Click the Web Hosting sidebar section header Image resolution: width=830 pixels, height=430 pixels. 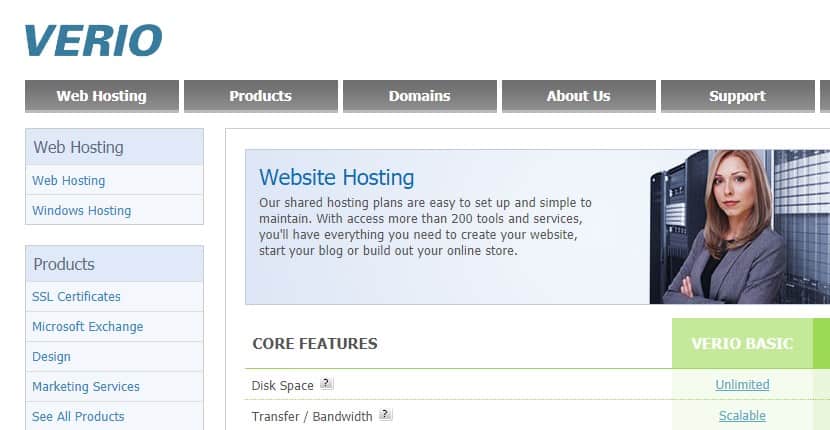(x=114, y=147)
